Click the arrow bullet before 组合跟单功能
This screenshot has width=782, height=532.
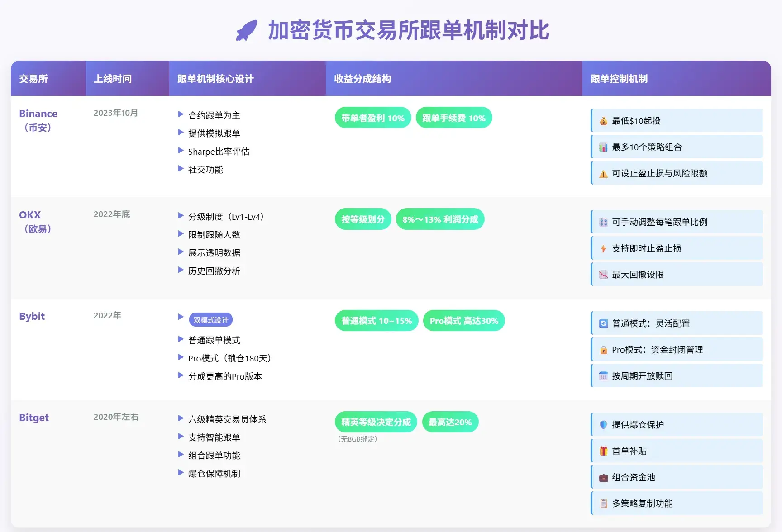pos(181,455)
